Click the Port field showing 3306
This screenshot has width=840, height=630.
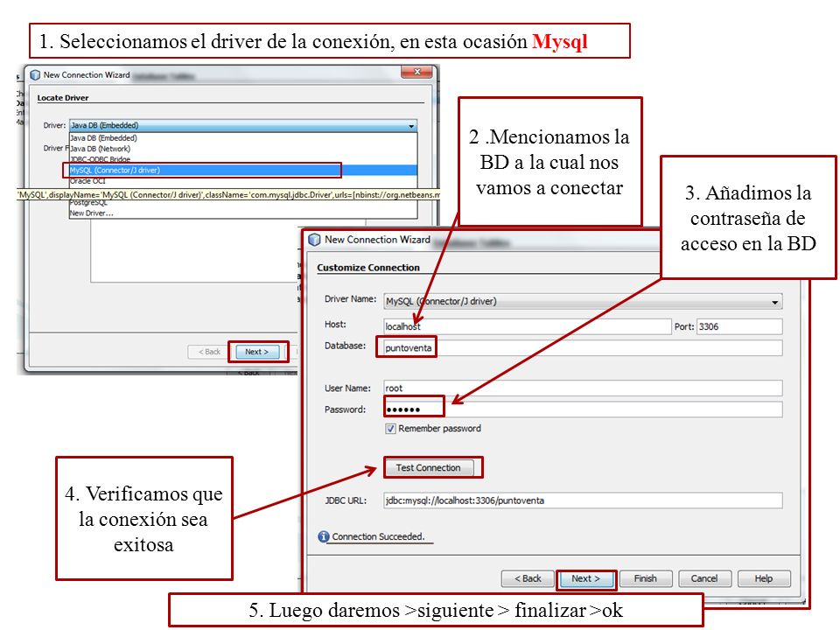coord(739,326)
